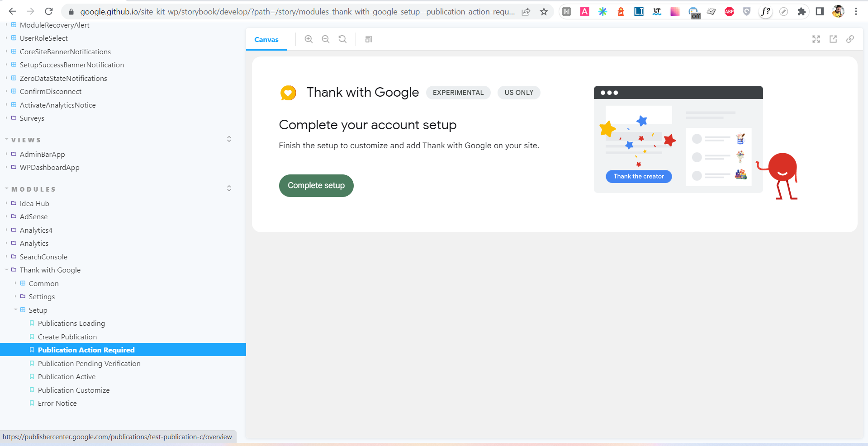868x446 pixels.
Task: Enter fullscreen canvas mode
Action: click(816, 39)
